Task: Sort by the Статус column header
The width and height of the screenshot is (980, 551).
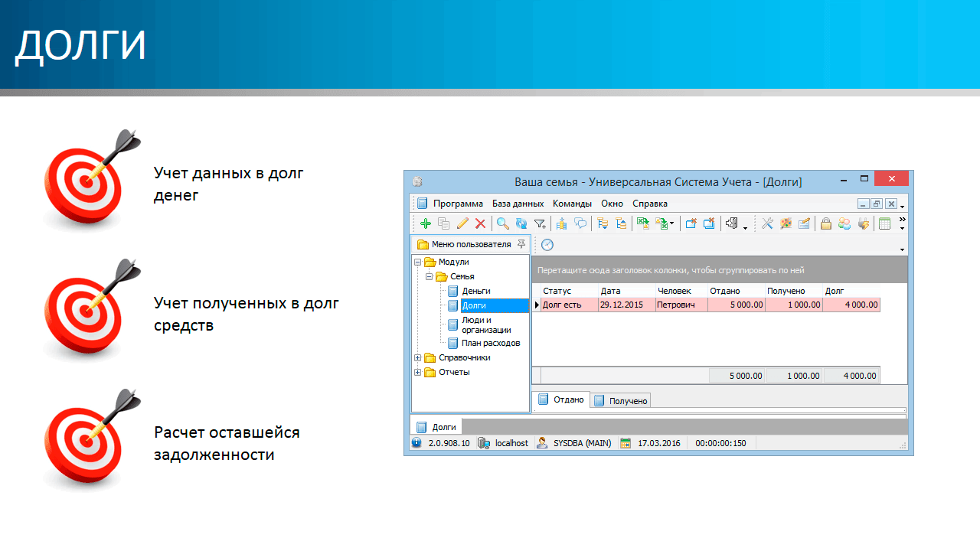Action: (569, 291)
